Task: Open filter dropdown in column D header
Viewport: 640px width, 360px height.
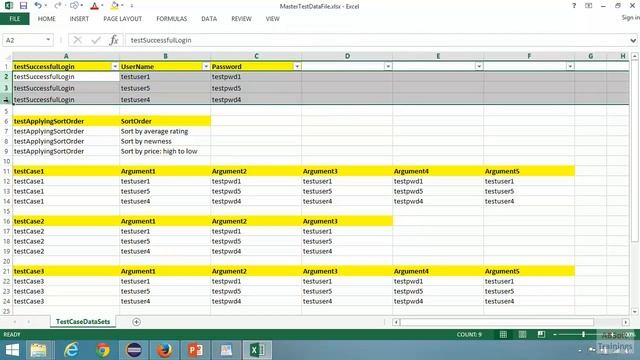Action: (x=388, y=67)
